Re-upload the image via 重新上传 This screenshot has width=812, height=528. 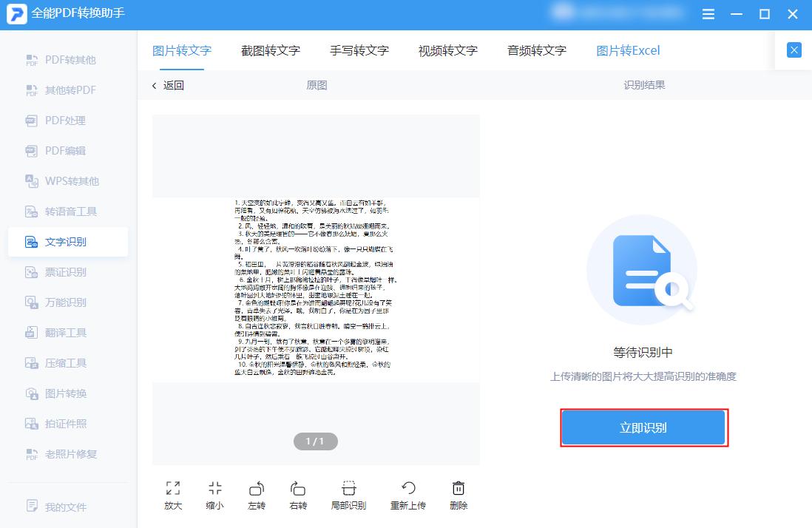pyautogui.click(x=407, y=494)
